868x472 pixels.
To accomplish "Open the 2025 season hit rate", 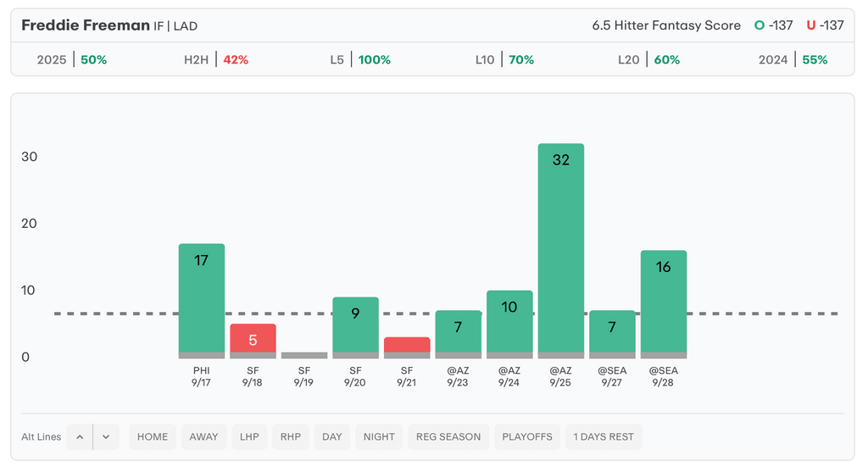I will pyautogui.click(x=72, y=59).
